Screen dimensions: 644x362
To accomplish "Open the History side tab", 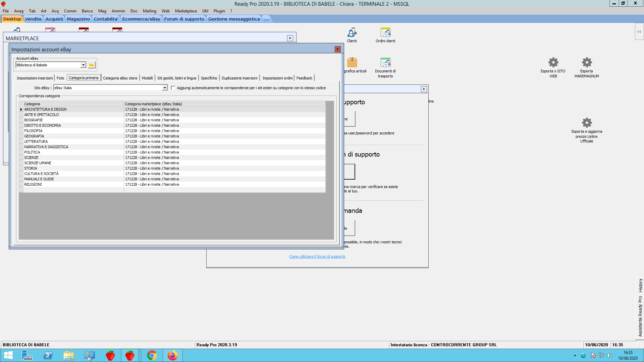I will 640,286.
